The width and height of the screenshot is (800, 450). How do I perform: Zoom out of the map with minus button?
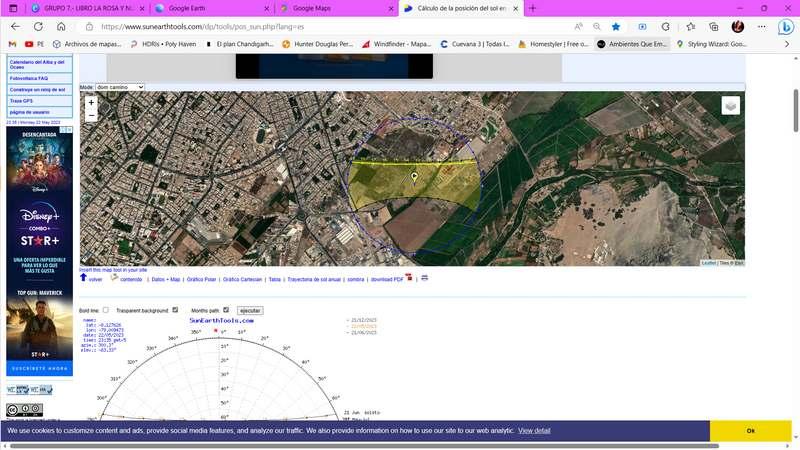pyautogui.click(x=91, y=115)
